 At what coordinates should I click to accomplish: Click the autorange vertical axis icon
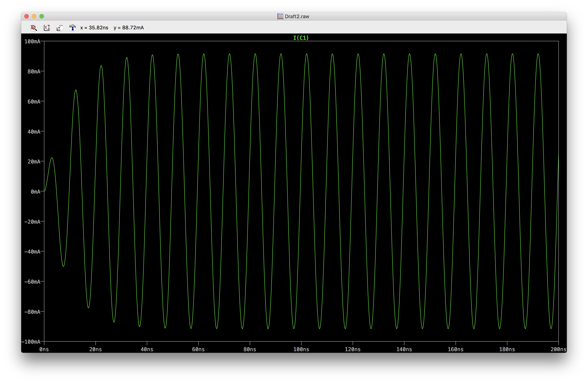47,28
